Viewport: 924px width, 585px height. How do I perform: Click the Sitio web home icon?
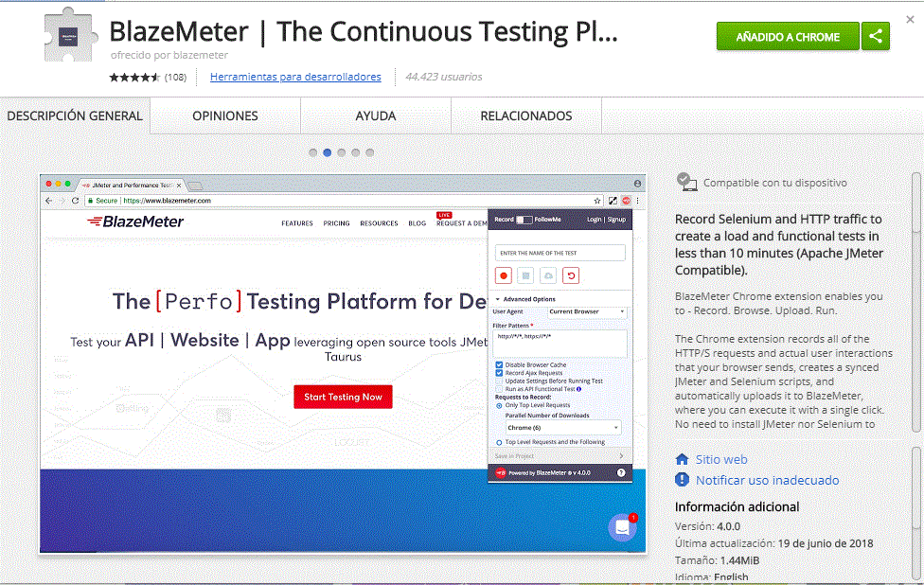point(682,459)
